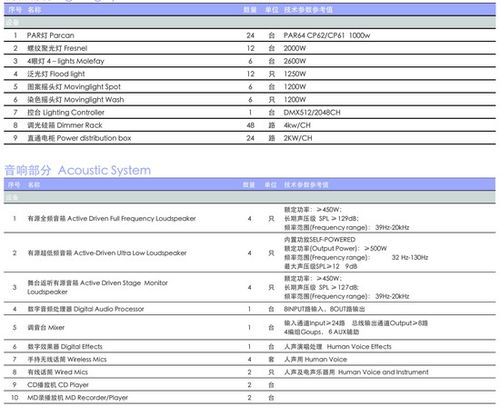The image size is (500, 416).
Task: Select 'Active Driven Full Frequency Loudspeaker' name
Action: (111, 219)
